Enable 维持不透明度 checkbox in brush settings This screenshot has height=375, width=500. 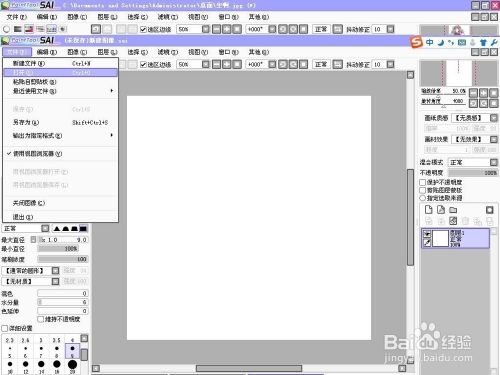[41, 319]
